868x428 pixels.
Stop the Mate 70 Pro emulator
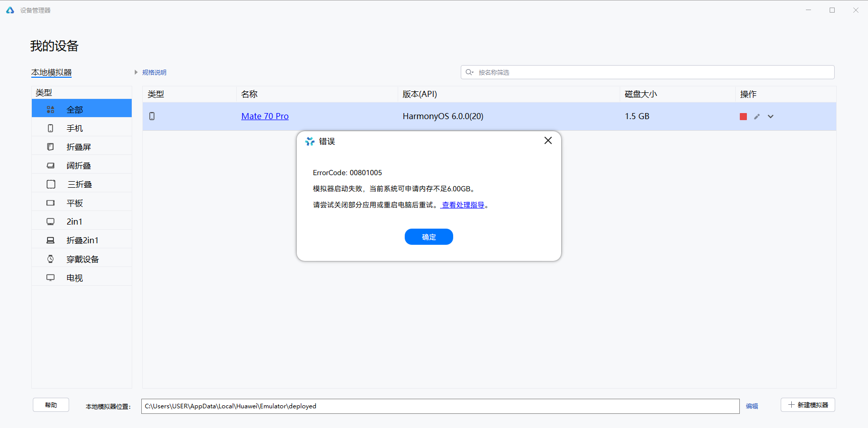[x=743, y=117]
